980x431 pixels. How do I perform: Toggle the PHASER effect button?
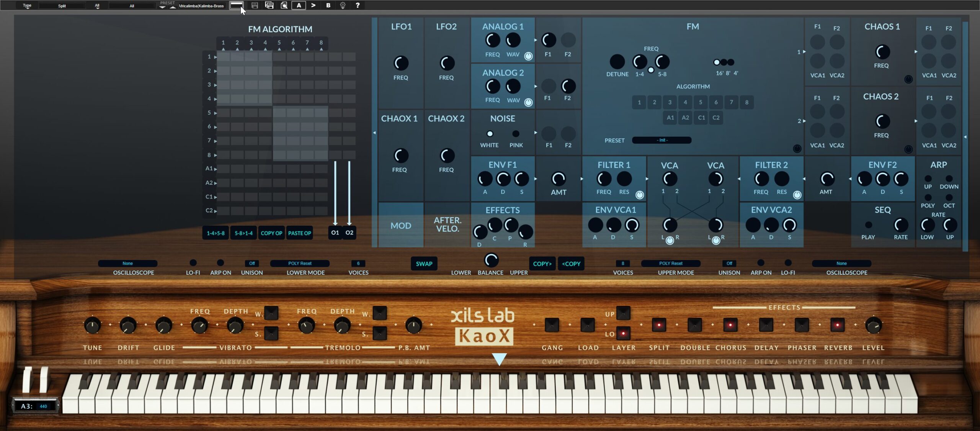pyautogui.click(x=802, y=325)
